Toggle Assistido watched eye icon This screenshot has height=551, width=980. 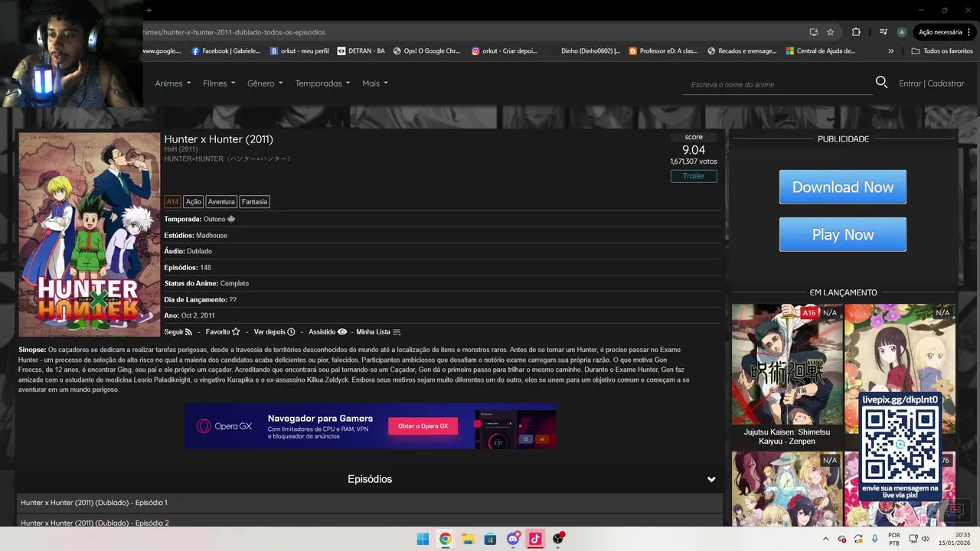342,332
